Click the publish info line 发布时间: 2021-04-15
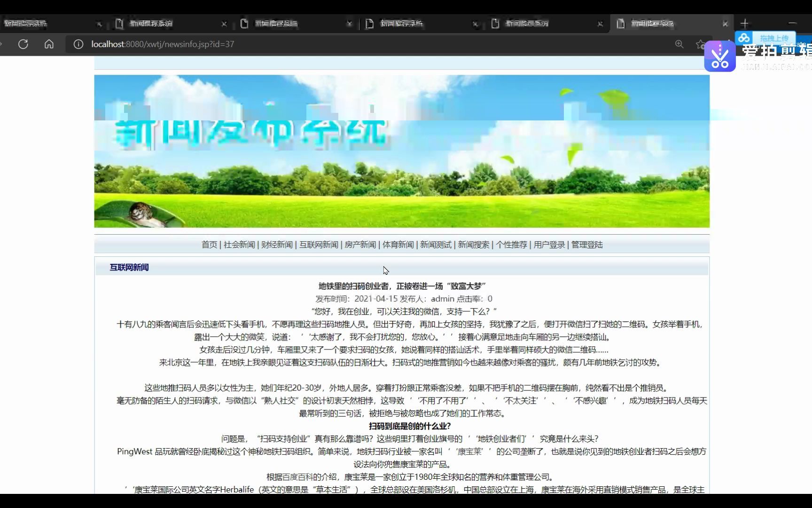This screenshot has height=508, width=812. point(404,299)
